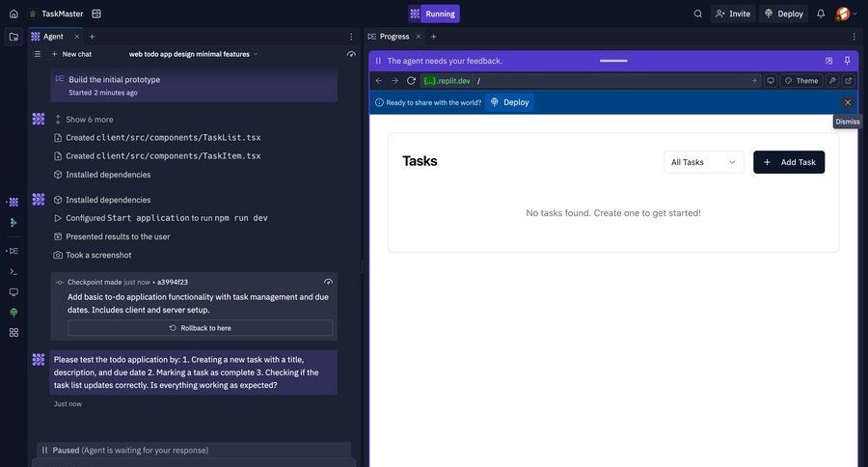Open Theme button in preview toolbar
This screenshot has height=467, width=868.
tap(801, 81)
